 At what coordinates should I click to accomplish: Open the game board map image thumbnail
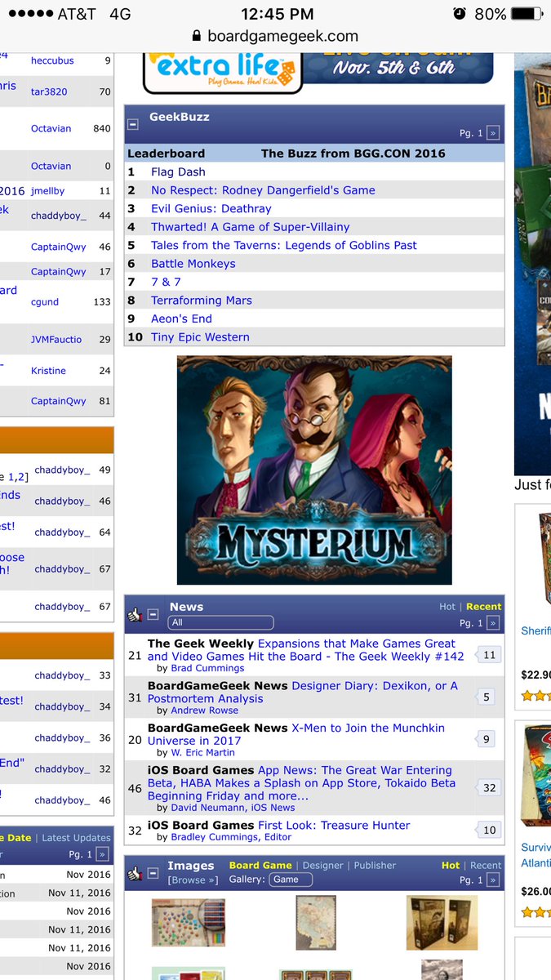(x=189, y=923)
